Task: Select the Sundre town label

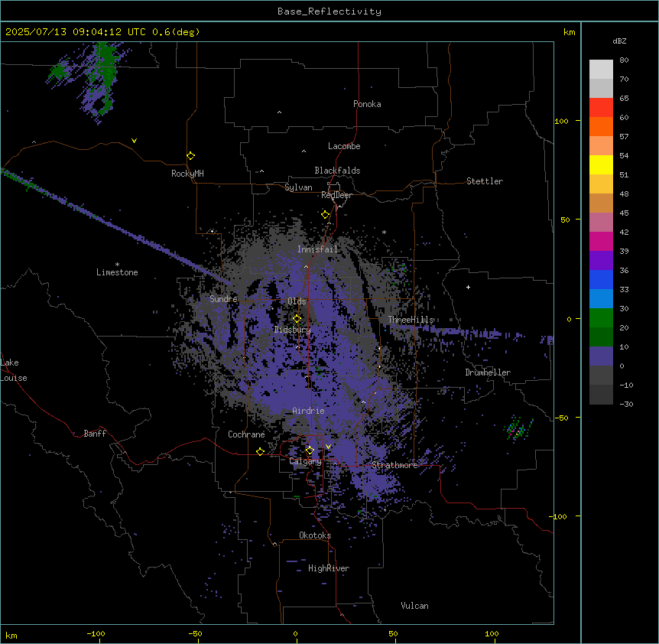Action: [223, 299]
